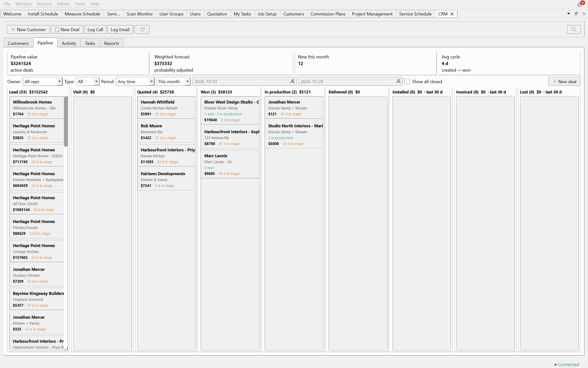
Task: Open the File menu
Action: tap(7, 4)
